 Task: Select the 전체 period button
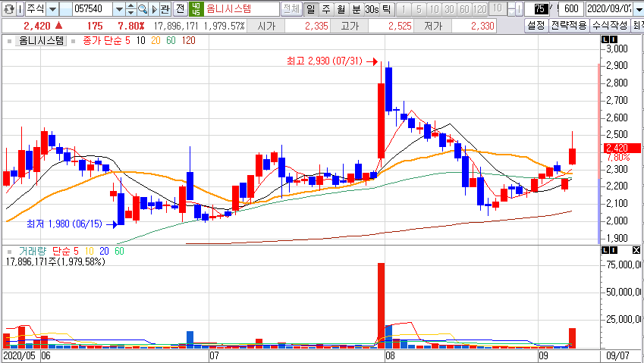[292, 8]
